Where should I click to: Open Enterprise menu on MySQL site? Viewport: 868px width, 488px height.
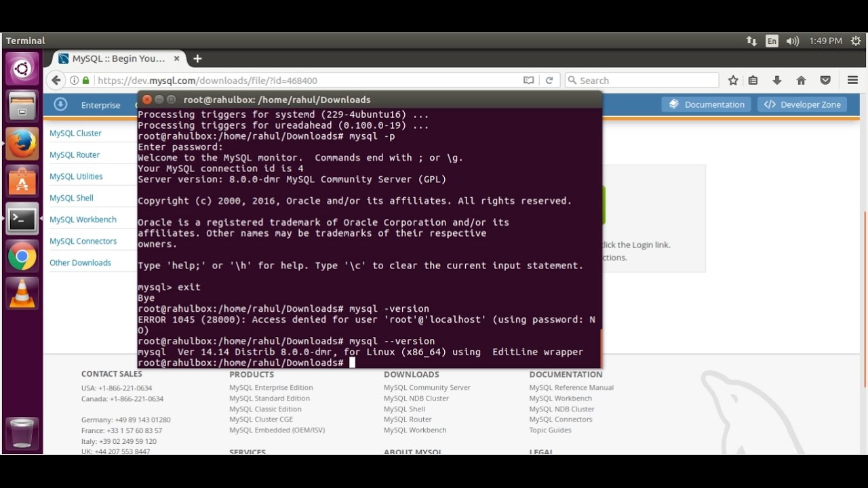click(100, 105)
